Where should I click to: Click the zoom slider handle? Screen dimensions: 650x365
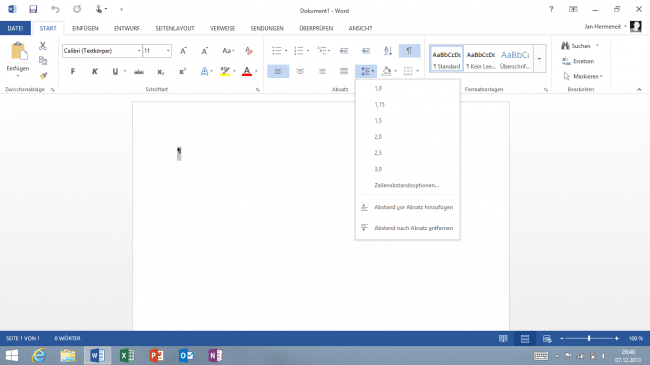[x=589, y=338]
